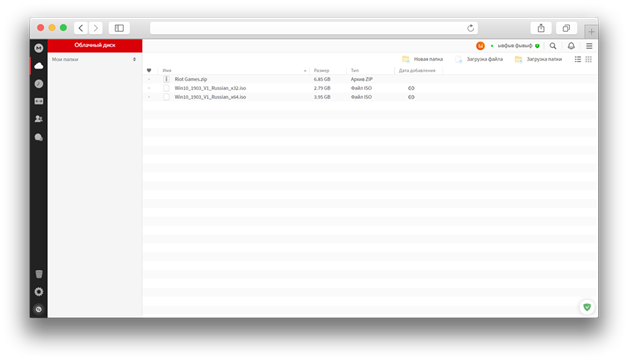This screenshot has width=628, height=360.
Task: Select the Мои папки label in left panel
Action: click(65, 59)
